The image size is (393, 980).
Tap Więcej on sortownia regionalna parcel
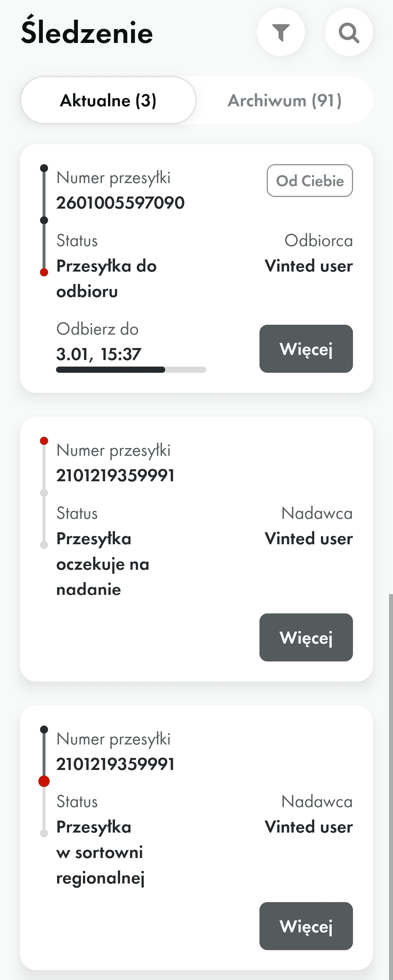click(x=306, y=926)
